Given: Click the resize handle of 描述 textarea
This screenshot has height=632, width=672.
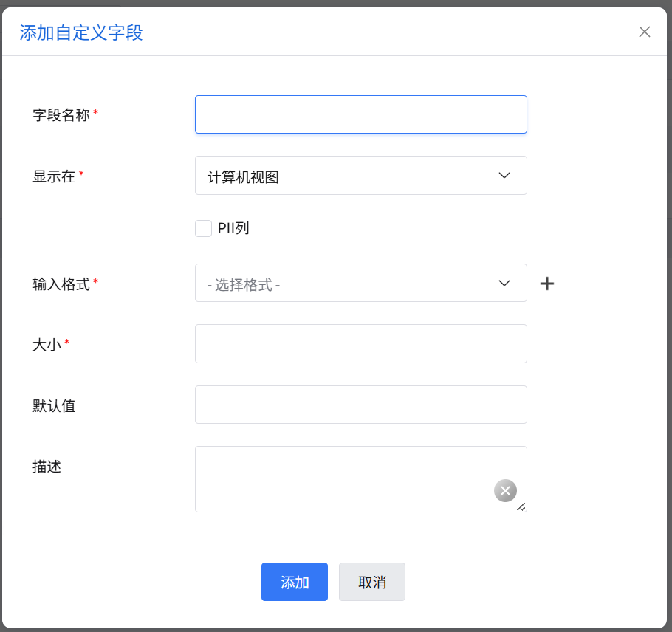Looking at the screenshot, I should pos(521,506).
